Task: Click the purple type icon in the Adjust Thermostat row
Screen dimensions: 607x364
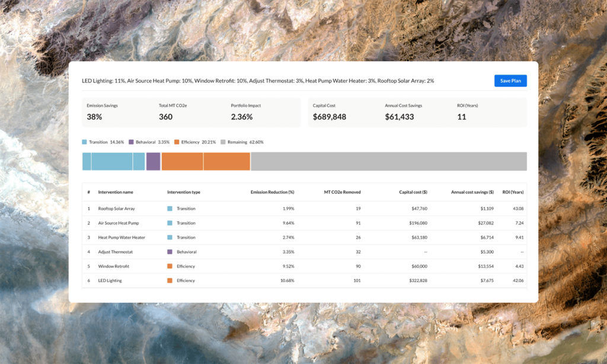Action: tap(170, 252)
